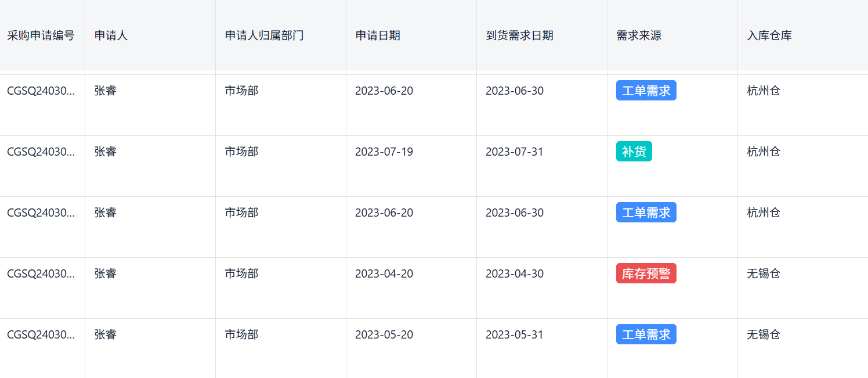Click the 2023-04-20 application date cell
Screen dimensions: 868x378
(x=384, y=273)
